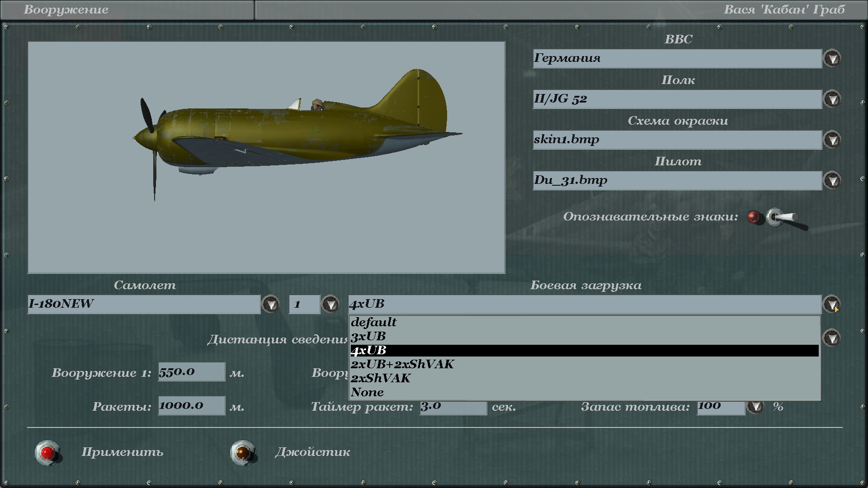Choose 2xUB+2xShVAK from the list
This screenshot has height=488, width=868.
[x=402, y=364]
